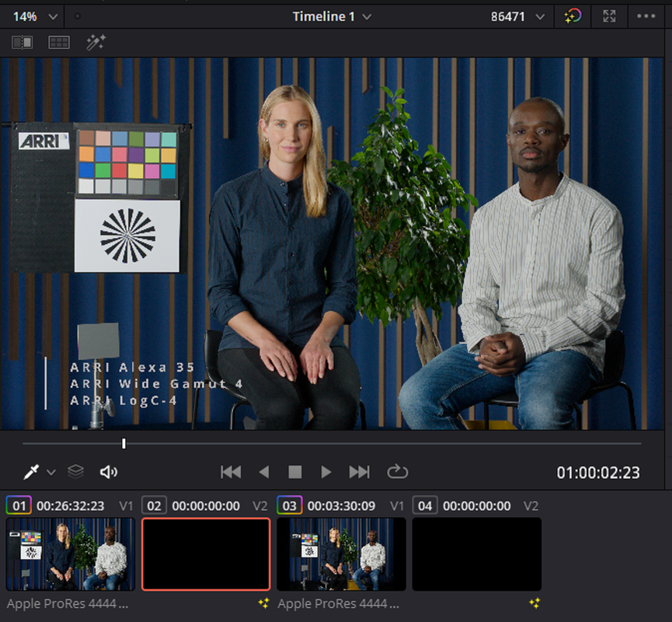Image resolution: width=672 pixels, height=622 pixels.
Task: Toggle the image wipe split view
Action: (x=23, y=43)
